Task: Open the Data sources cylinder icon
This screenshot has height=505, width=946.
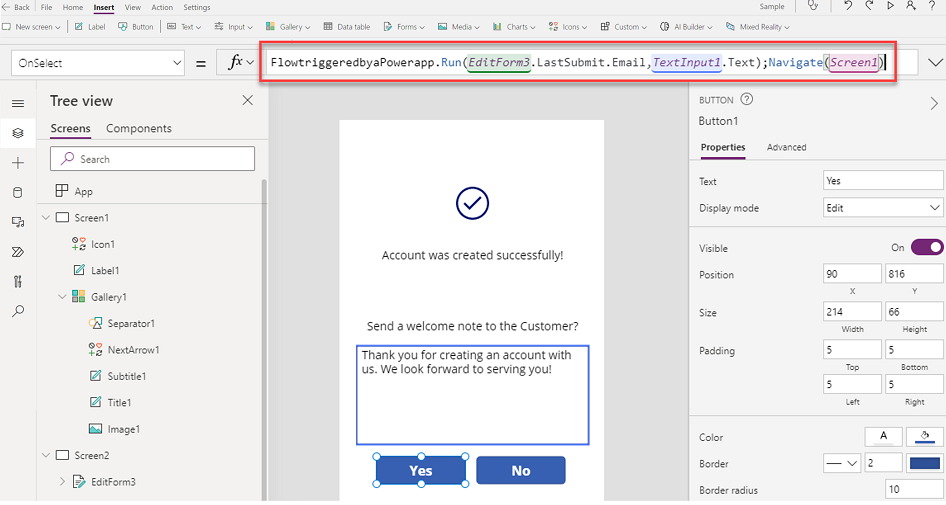Action: tap(18, 192)
